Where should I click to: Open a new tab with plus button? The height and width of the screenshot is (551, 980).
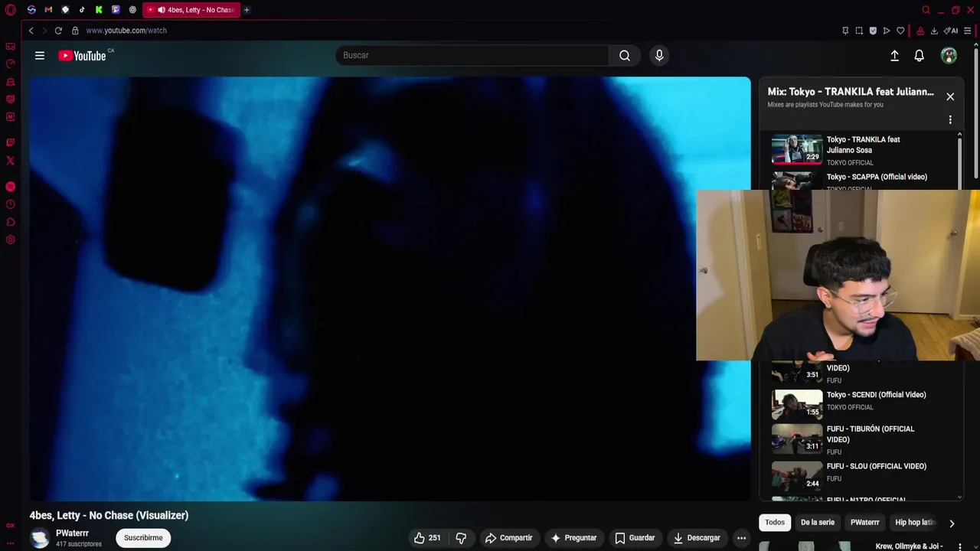tap(247, 10)
